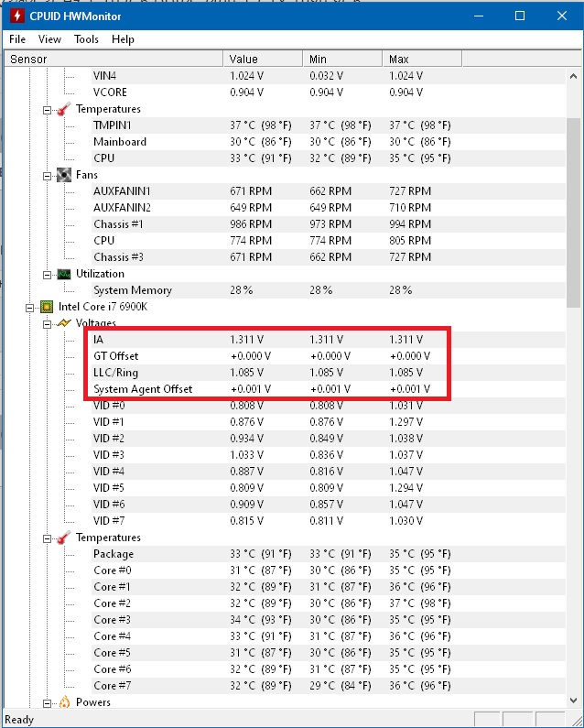Click the Powers category flame icon
This screenshot has height=728, width=584.
tap(63, 702)
